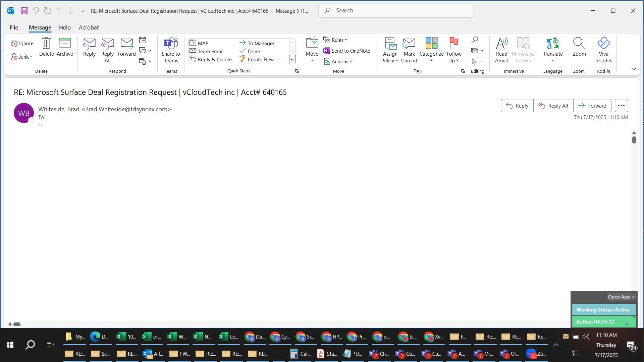Open the Help tab
The width and height of the screenshot is (644, 362).
(65, 27)
